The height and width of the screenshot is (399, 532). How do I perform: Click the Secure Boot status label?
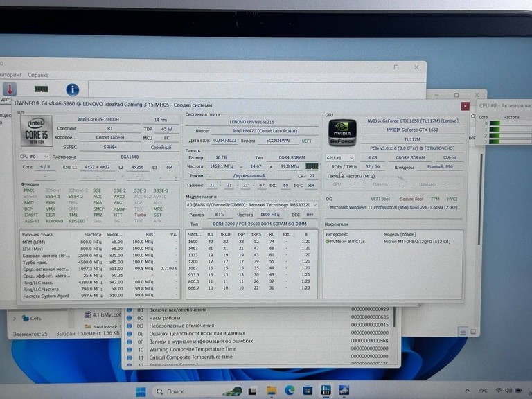tap(411, 199)
